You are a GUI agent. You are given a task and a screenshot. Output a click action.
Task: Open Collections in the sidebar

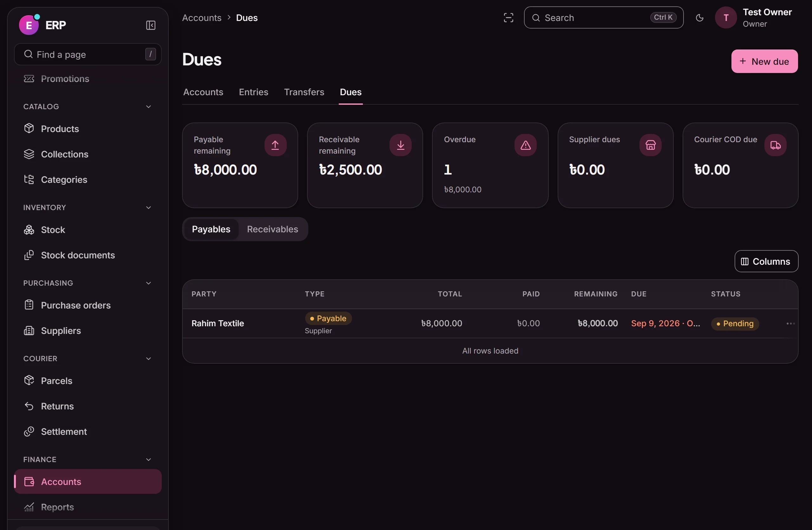(88, 154)
